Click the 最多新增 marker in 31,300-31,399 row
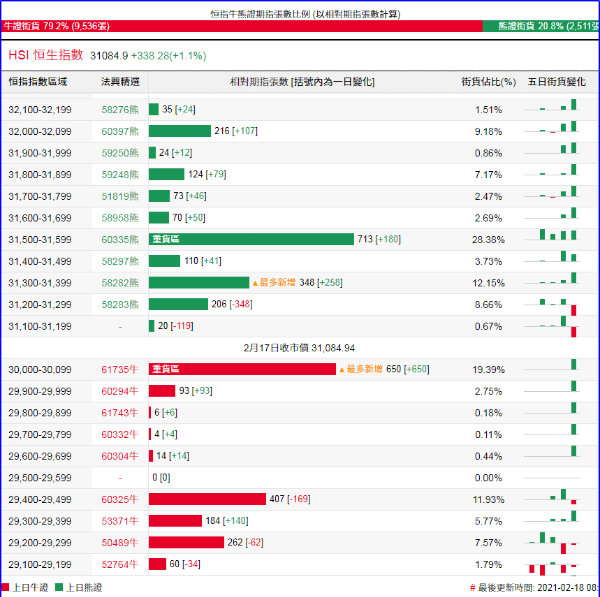The width and height of the screenshot is (600, 597). coord(274,283)
